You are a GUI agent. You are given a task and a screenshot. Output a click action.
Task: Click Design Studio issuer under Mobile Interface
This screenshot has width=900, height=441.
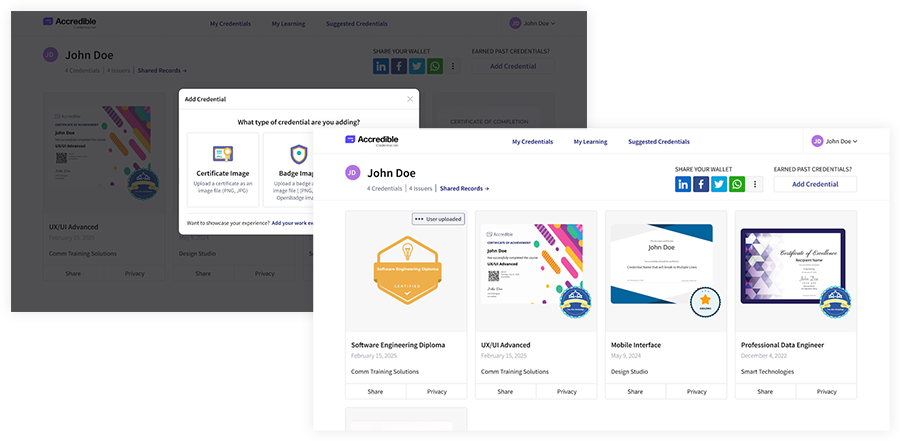tap(629, 372)
